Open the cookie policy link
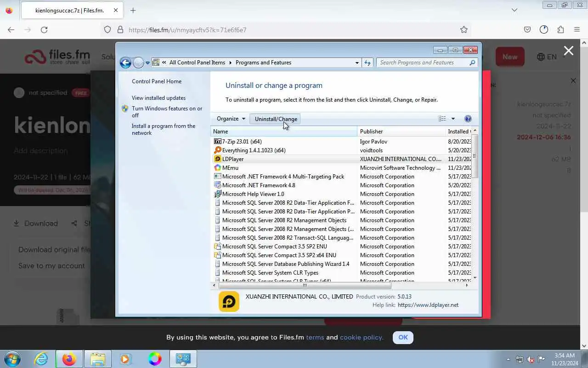This screenshot has width=588, height=368. coord(362,337)
